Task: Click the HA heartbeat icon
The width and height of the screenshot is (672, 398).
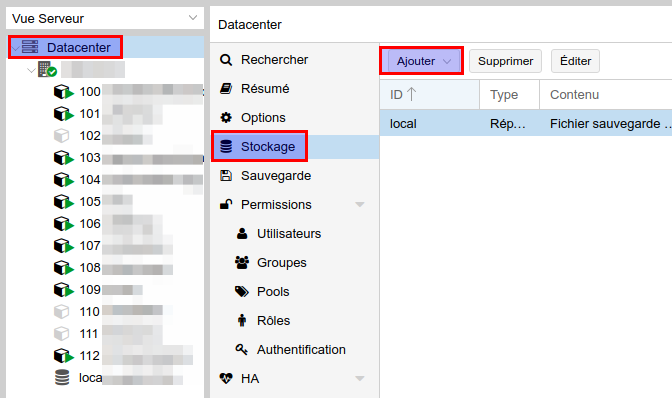Action: pos(226,379)
